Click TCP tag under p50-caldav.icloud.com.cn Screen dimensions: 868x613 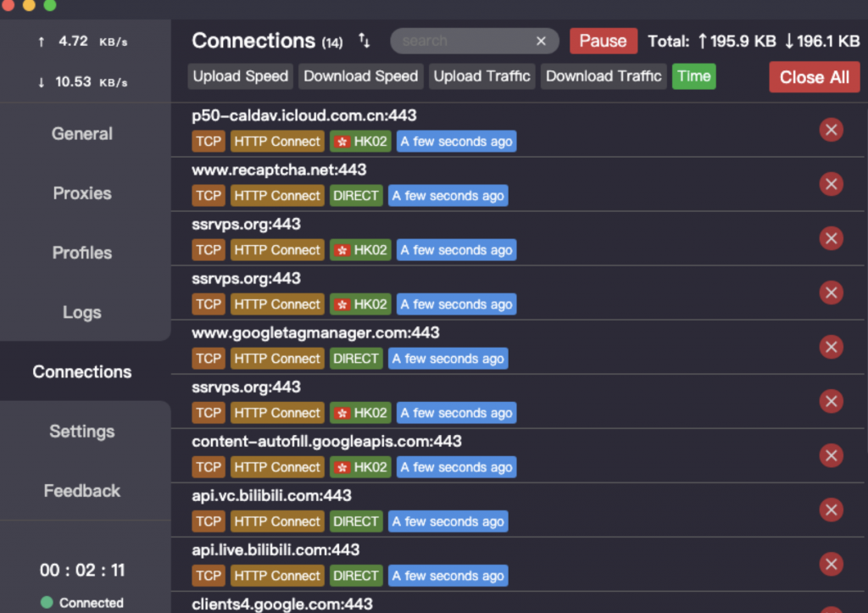[x=209, y=142]
